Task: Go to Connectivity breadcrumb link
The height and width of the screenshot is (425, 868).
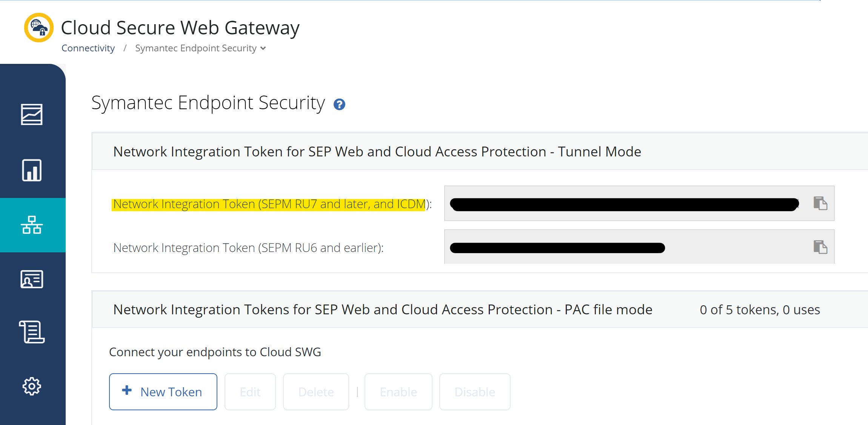Action: pyautogui.click(x=88, y=48)
